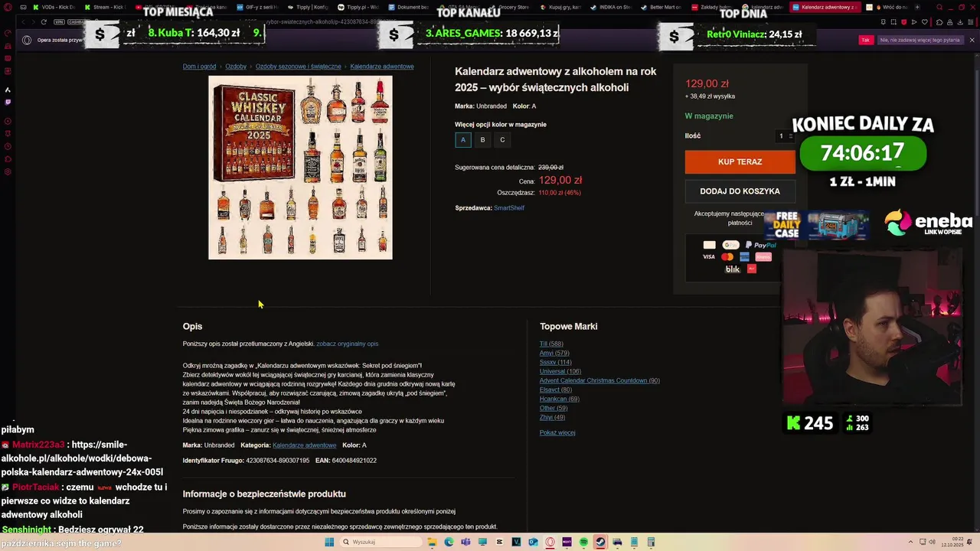Open the Opera GX menu logo
The height and width of the screenshot is (551, 980).
tap(6, 7)
